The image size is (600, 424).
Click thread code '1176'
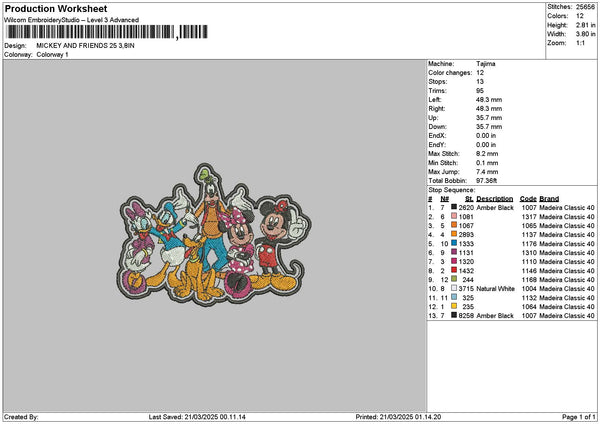529,244
